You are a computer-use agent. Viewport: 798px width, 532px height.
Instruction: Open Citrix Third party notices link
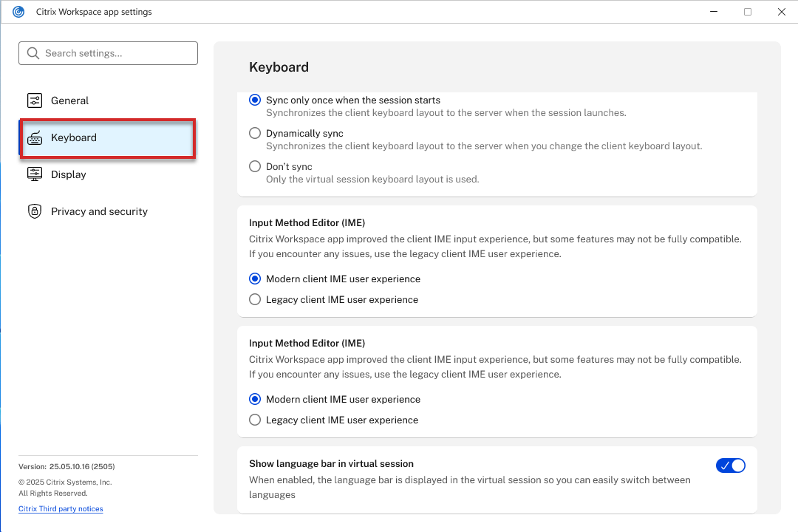pos(61,508)
